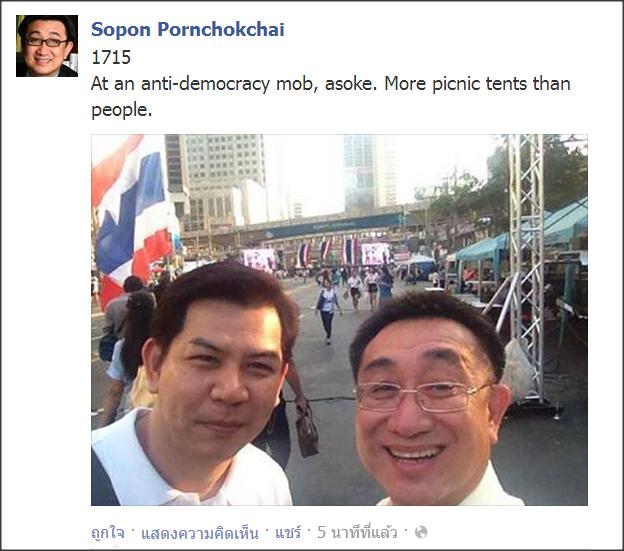
Task: Click the blue picnic tents in photo
Action: [x=521, y=239]
